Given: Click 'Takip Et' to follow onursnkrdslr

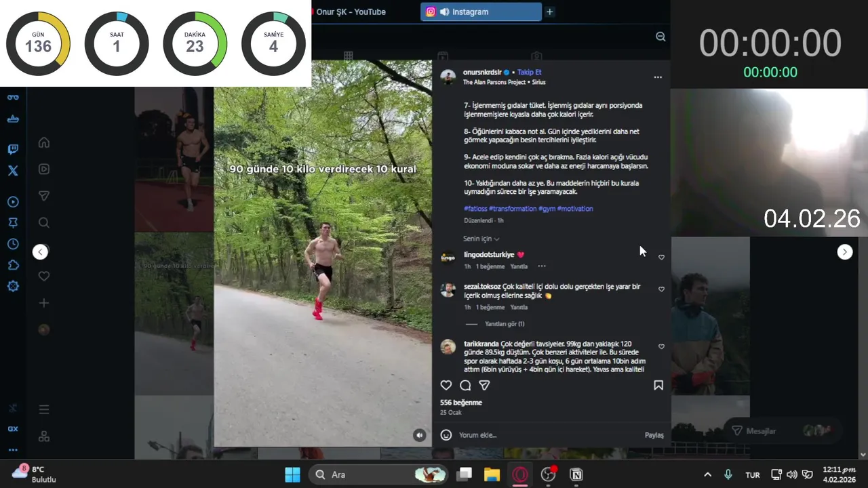Looking at the screenshot, I should click(x=530, y=72).
